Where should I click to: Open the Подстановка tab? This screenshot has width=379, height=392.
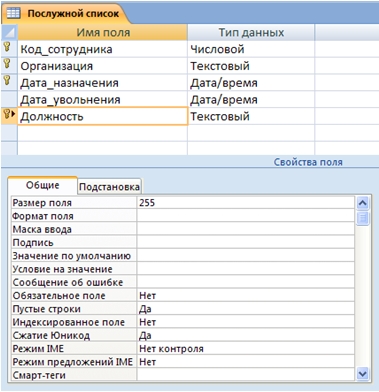(109, 187)
